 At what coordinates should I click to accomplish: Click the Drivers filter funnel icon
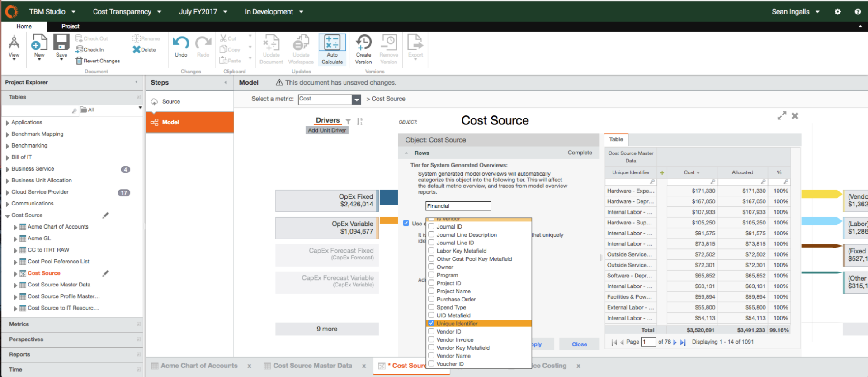point(348,121)
